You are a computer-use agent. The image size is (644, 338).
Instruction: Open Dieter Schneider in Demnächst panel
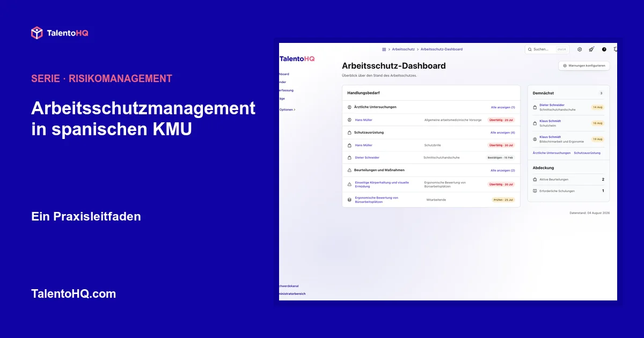tap(552, 105)
